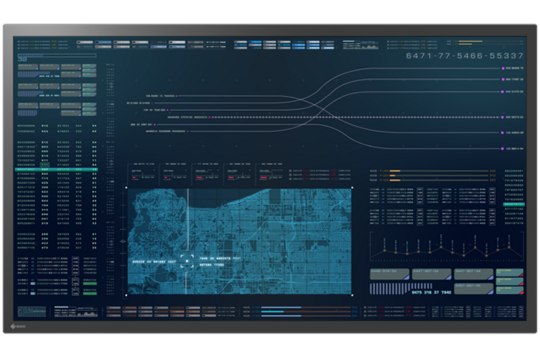Tick the first checkbox right of the mini widgets
Viewport: 540px width, 360px height.
tap(290, 171)
